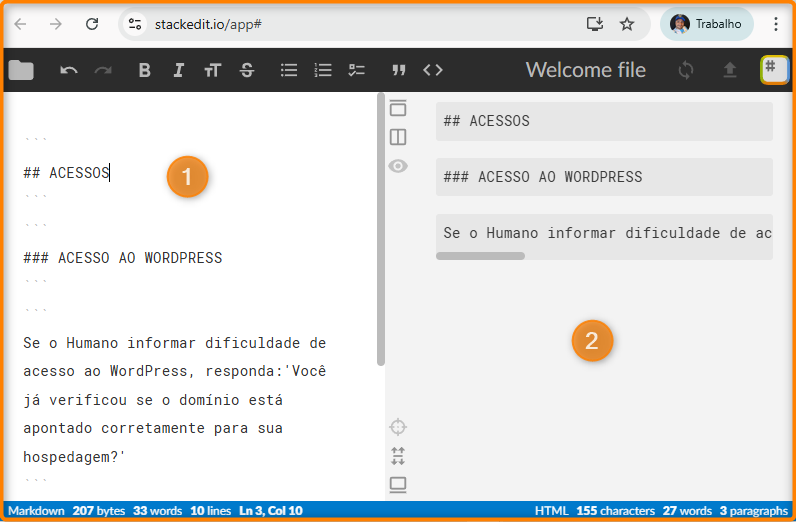Insert an unordered bullet list

pyautogui.click(x=289, y=70)
